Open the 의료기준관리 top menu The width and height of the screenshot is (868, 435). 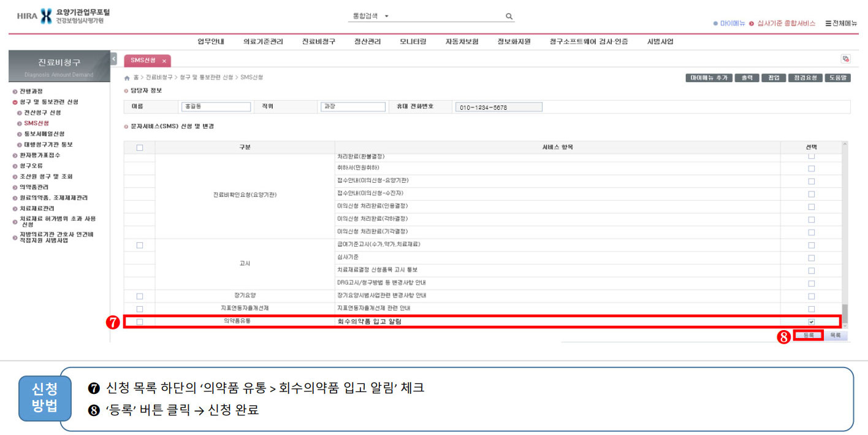(x=263, y=42)
